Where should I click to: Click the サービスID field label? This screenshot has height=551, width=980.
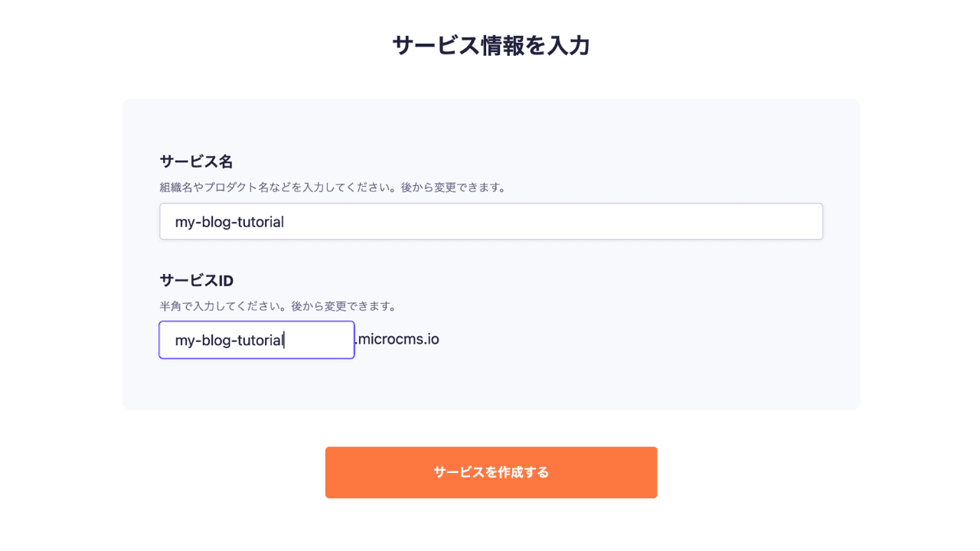pyautogui.click(x=197, y=280)
